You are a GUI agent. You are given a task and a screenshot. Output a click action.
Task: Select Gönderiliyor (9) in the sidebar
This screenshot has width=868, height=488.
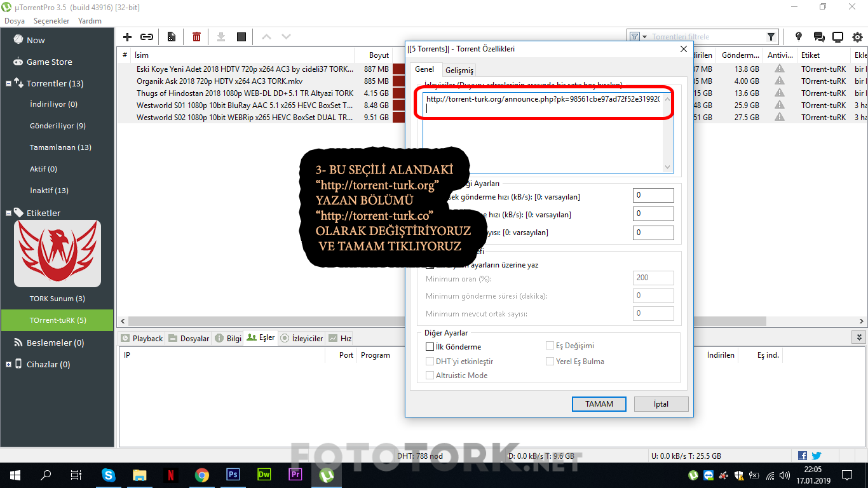coord(57,126)
